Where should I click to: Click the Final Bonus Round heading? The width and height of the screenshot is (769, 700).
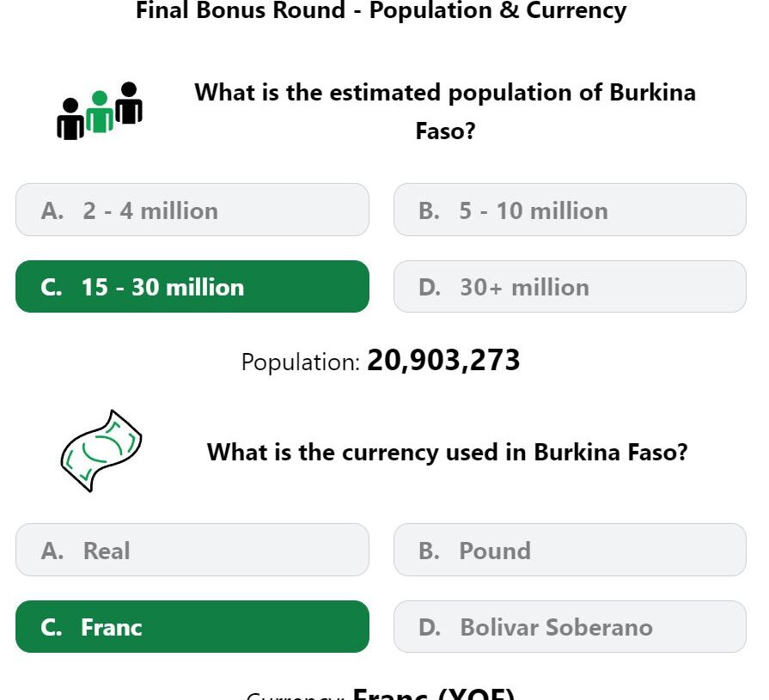(381, 9)
